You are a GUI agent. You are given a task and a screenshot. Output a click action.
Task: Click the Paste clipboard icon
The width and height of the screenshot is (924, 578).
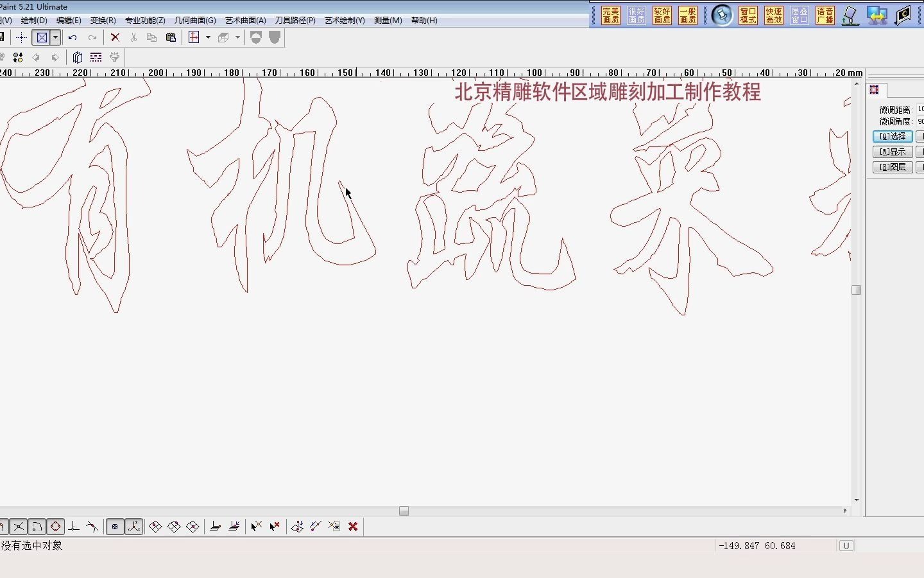click(171, 37)
